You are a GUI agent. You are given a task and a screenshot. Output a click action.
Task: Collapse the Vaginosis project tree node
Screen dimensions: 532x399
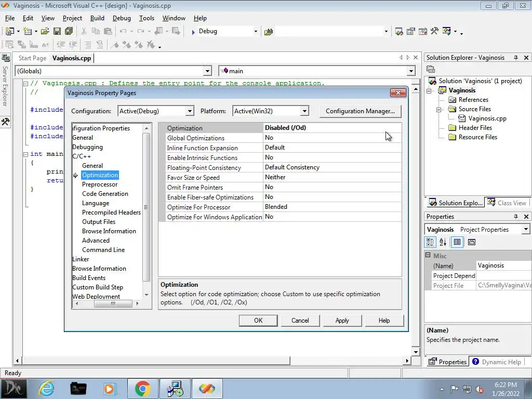(429, 91)
